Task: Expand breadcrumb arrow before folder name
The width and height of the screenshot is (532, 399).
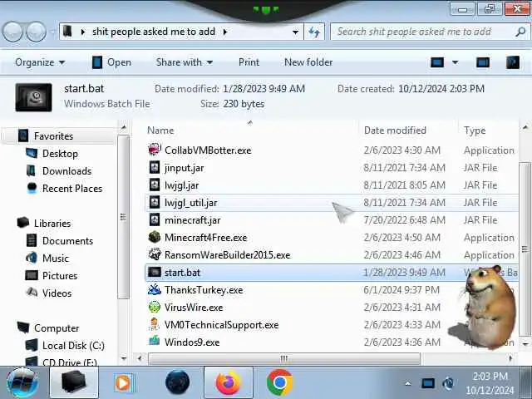Action: [83, 32]
